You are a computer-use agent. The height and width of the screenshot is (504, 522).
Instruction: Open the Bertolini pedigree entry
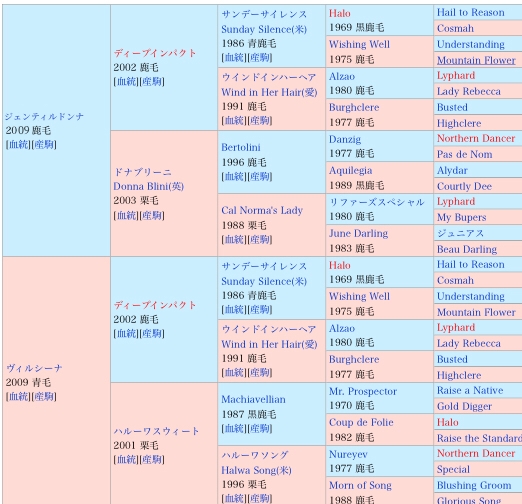tap(241, 147)
